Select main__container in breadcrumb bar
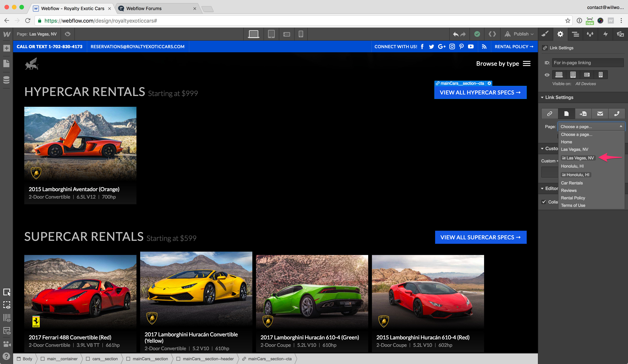 coord(62,359)
